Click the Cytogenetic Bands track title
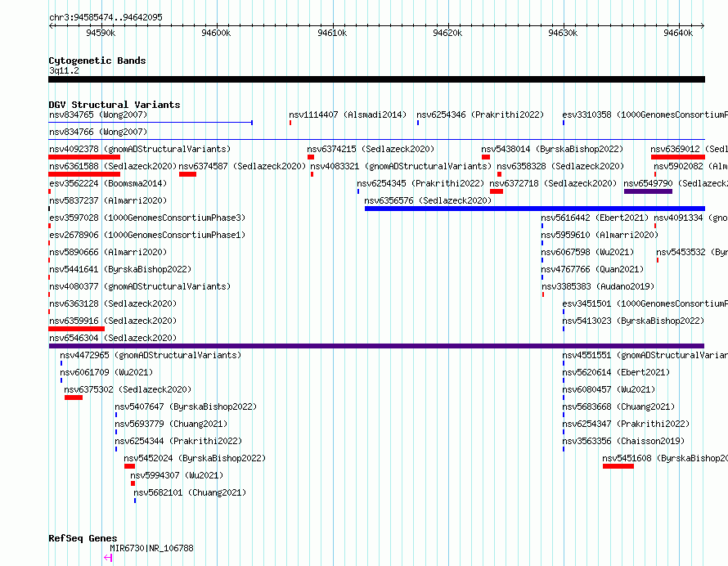 click(x=97, y=61)
